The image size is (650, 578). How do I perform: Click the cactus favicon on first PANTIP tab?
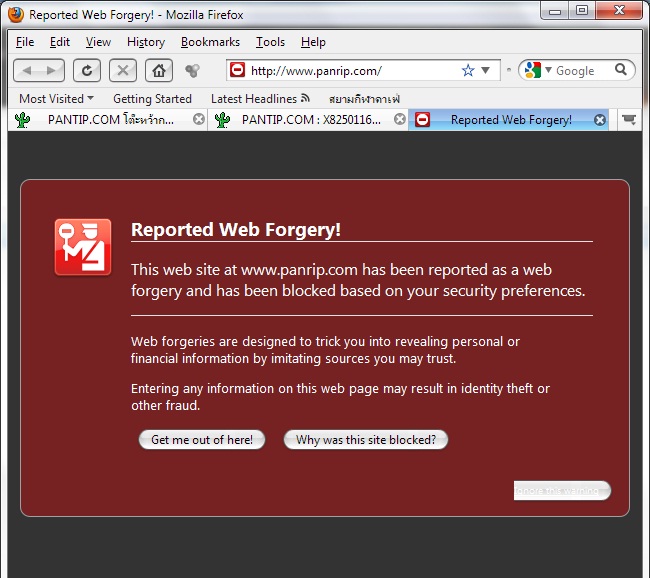pyautogui.click(x=22, y=120)
